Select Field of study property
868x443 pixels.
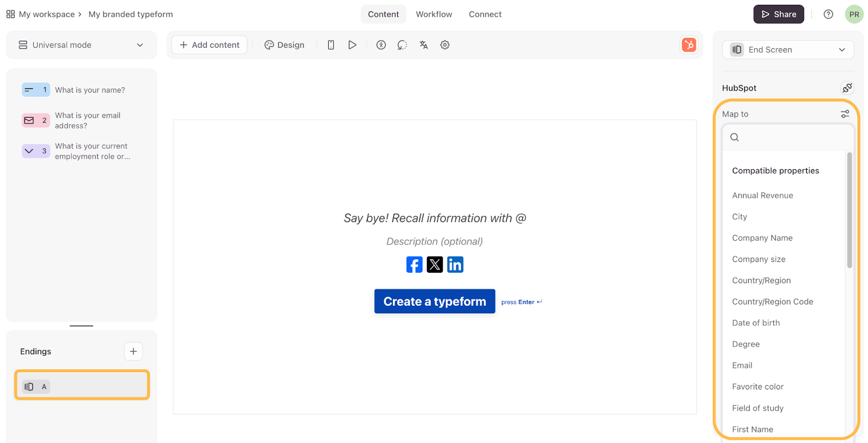[x=758, y=408]
